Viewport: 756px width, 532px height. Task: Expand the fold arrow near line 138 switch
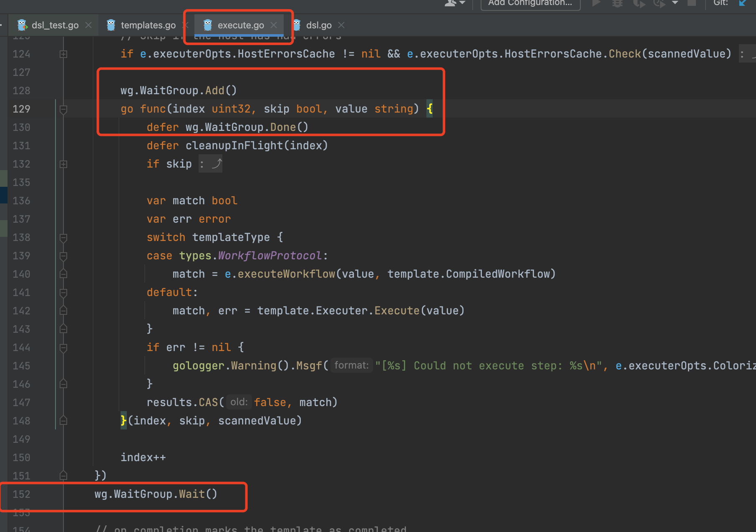point(63,238)
